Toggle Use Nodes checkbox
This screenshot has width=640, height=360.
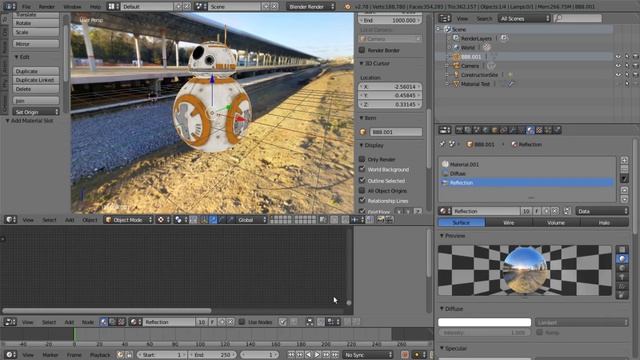[242, 322]
